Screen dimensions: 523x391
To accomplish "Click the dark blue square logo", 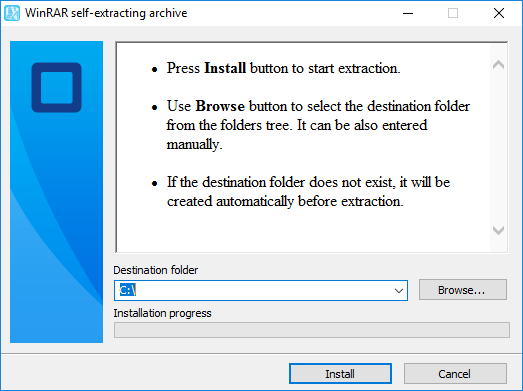I will coord(57,87).
